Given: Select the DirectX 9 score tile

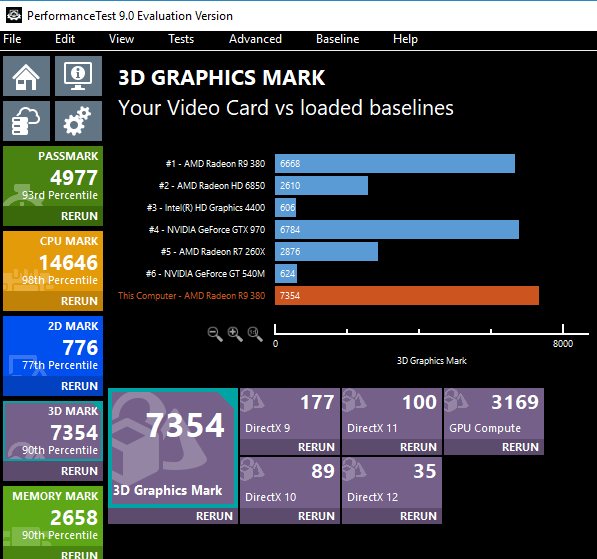Looking at the screenshot, I should (x=290, y=414).
